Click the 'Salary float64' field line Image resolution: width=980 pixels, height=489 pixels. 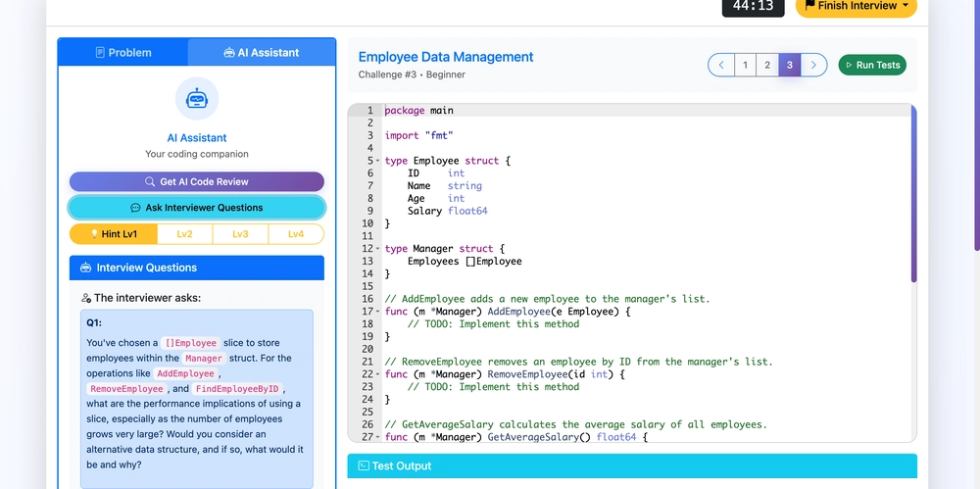point(448,212)
